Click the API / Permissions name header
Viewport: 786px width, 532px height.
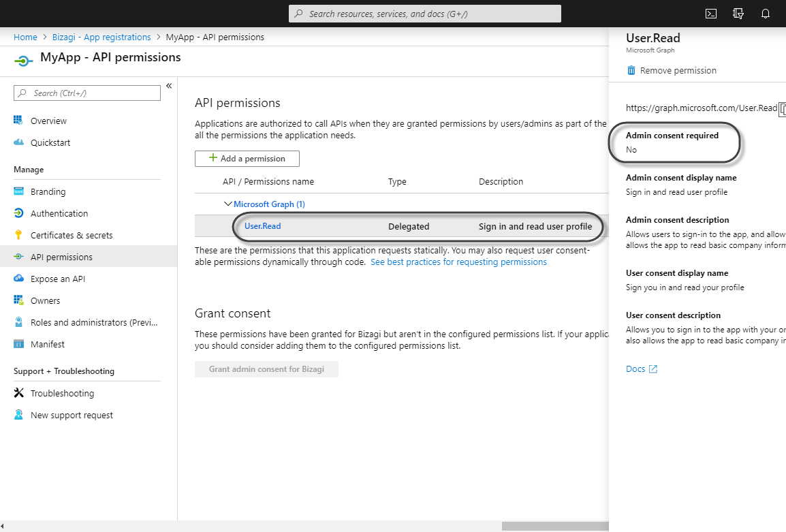coord(268,181)
